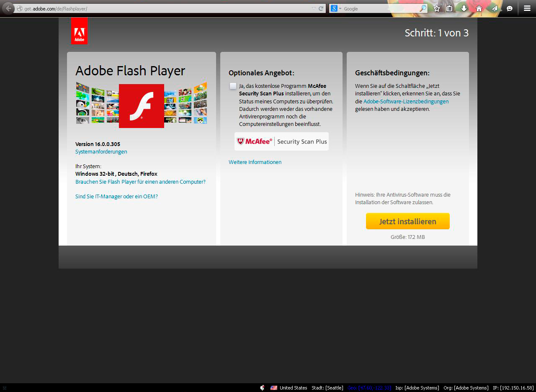This screenshot has height=392, width=536.
Task: Click the Adobe logo
Action: [79, 31]
